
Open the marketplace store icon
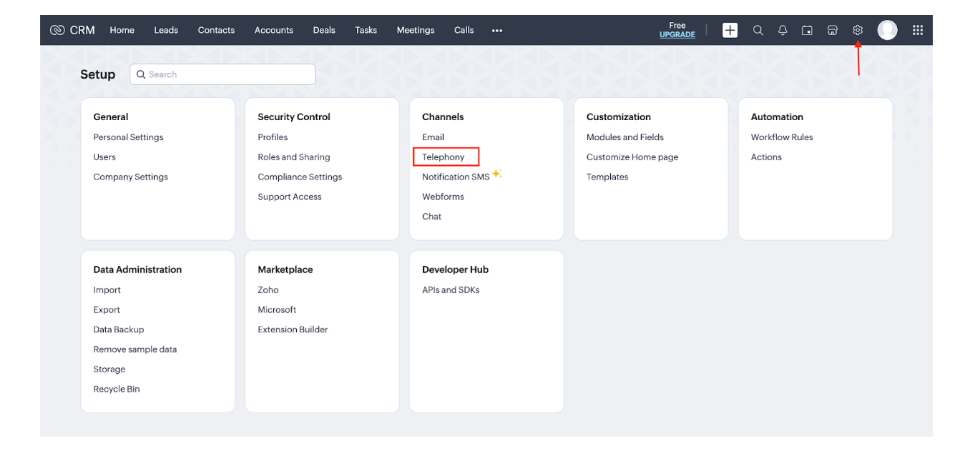point(832,30)
